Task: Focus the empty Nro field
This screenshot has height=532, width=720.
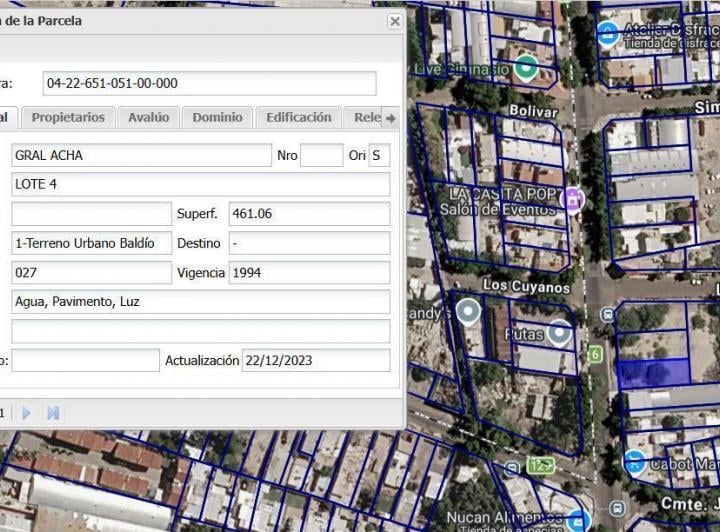Action: click(x=321, y=155)
